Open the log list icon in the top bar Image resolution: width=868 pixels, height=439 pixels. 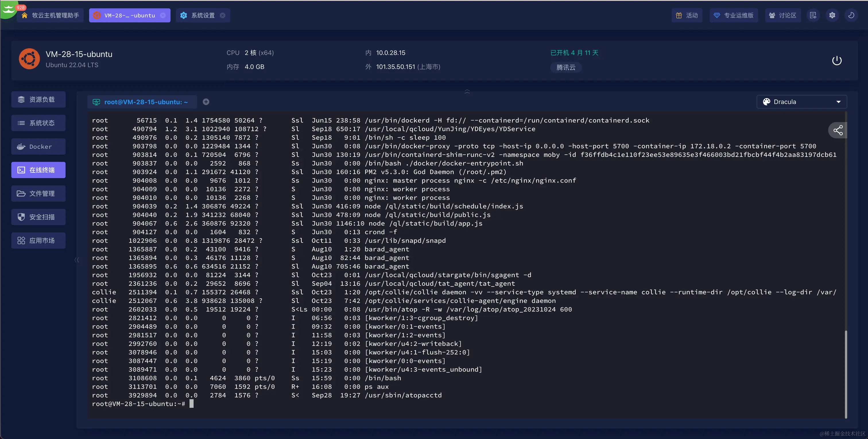pos(813,15)
